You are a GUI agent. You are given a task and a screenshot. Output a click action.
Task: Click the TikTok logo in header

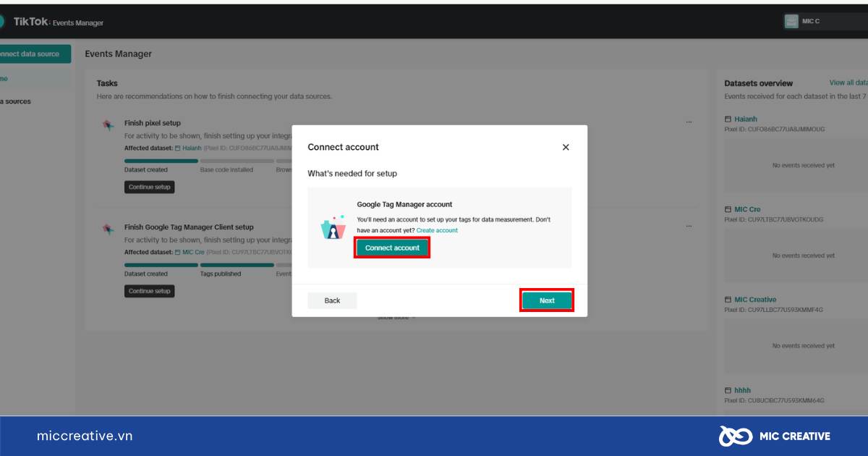coord(30,22)
